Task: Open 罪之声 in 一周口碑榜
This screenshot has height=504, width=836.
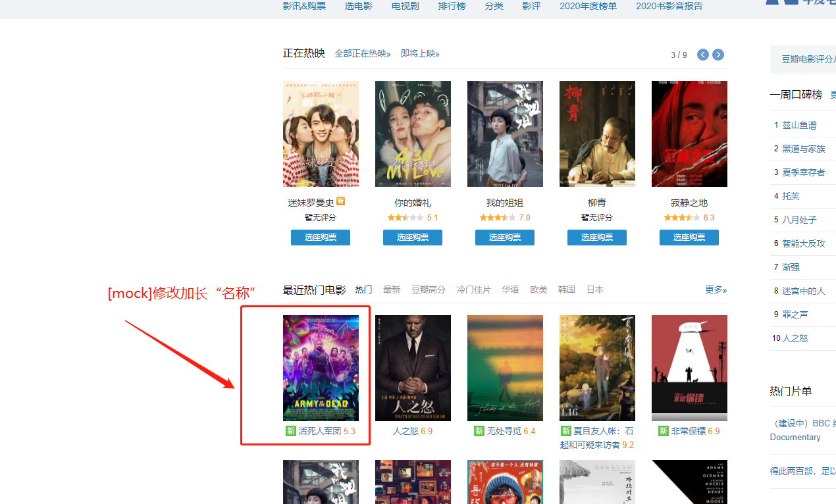Action: point(795,315)
